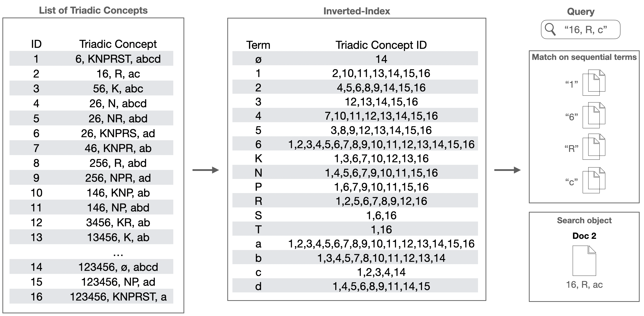Select the row for term K
644x316 pixels.
point(355,158)
